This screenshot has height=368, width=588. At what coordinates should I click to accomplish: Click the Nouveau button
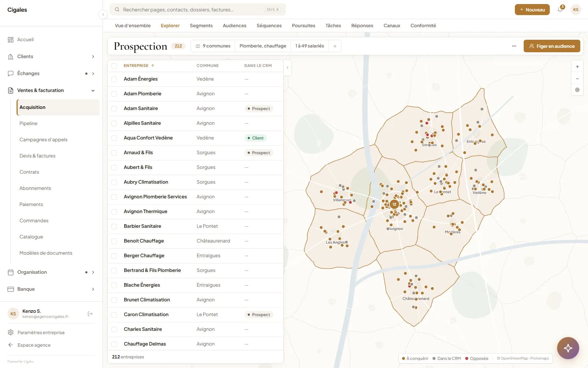532,10
